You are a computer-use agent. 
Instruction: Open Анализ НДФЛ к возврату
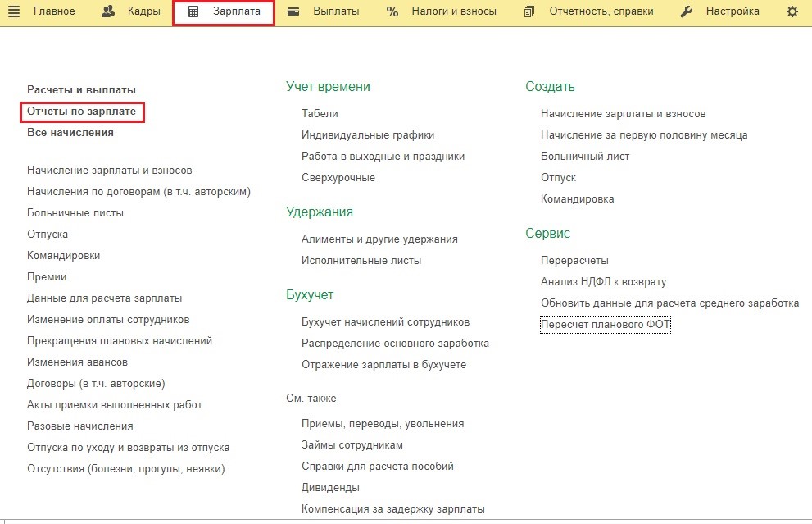pyautogui.click(x=603, y=282)
